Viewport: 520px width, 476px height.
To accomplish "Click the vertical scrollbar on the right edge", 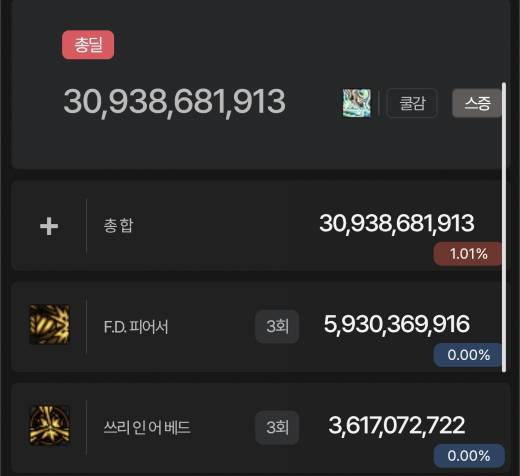I will (x=504, y=227).
